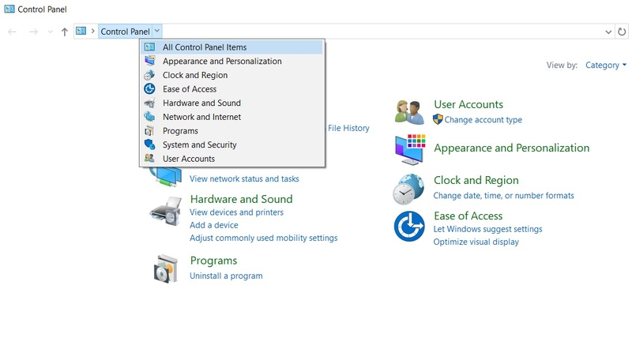
Task: Choose Network and Internet in dropdown menu
Action: click(231, 117)
